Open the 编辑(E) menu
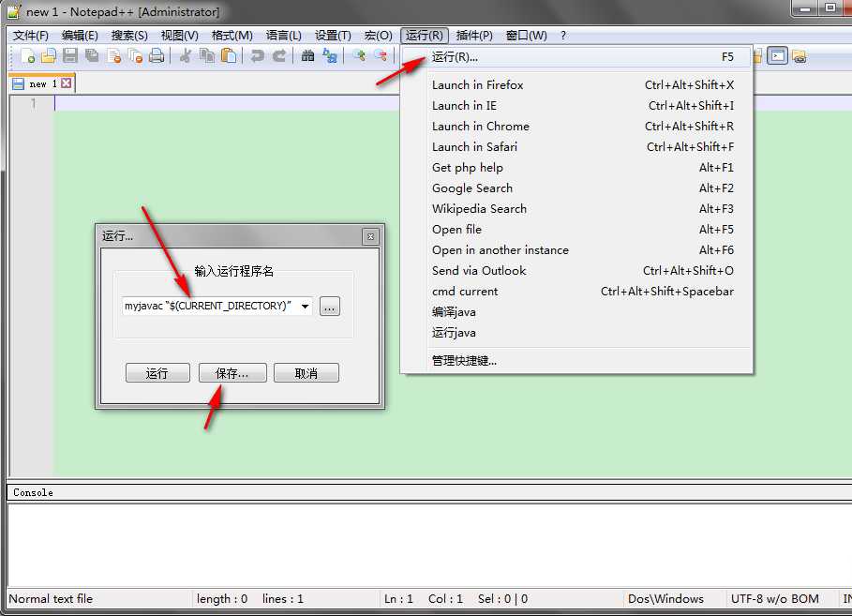 click(80, 36)
